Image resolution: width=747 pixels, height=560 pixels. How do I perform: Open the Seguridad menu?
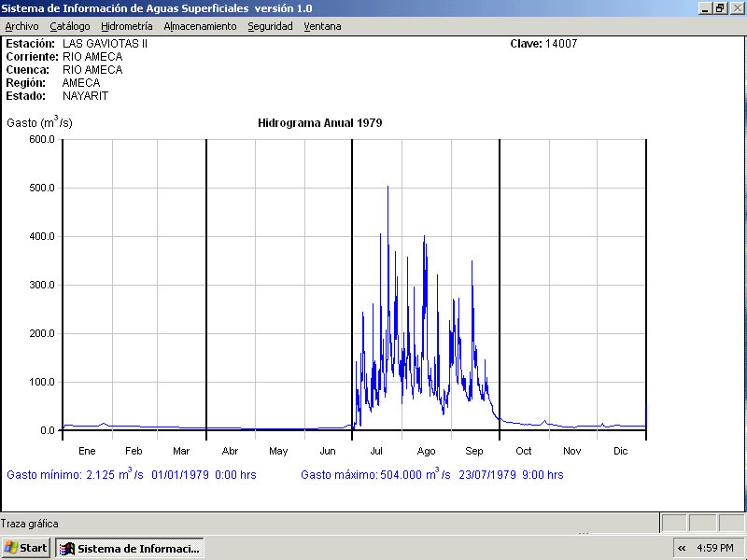[x=270, y=26]
